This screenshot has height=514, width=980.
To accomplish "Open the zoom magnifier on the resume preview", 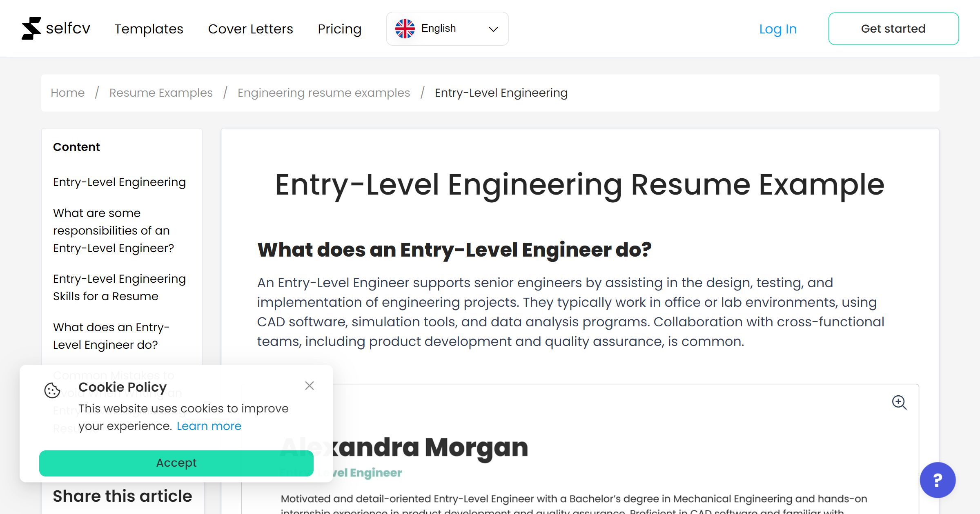I will point(900,403).
